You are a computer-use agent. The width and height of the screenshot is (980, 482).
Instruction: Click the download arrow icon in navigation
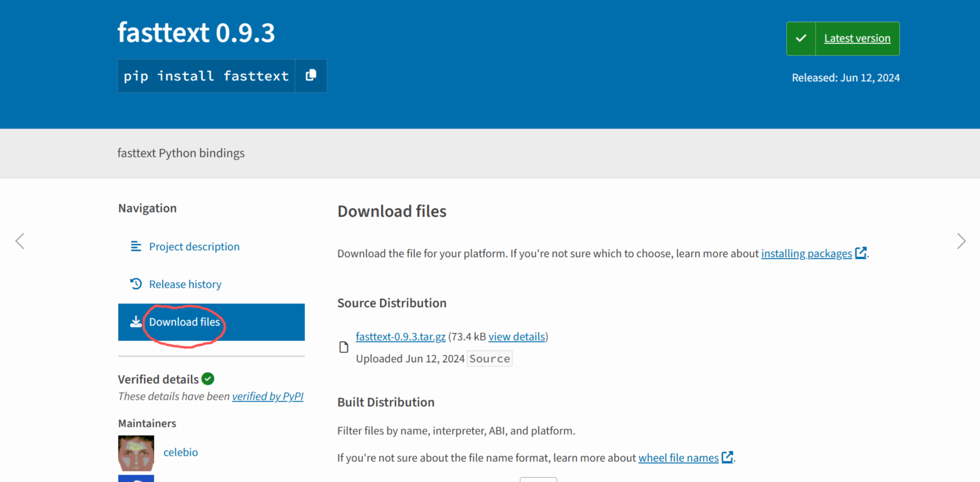(136, 321)
